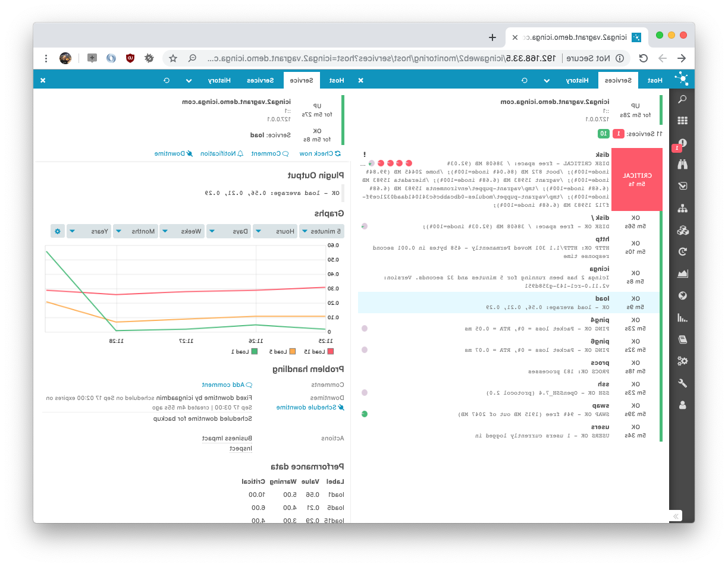Screen dimensions: 728x567
Task: Click the red Load 15 legend swatch
Action: [x=330, y=351]
